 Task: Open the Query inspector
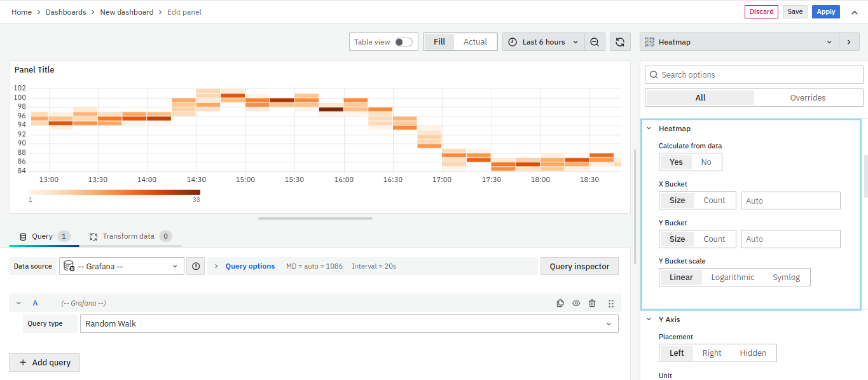pos(579,266)
